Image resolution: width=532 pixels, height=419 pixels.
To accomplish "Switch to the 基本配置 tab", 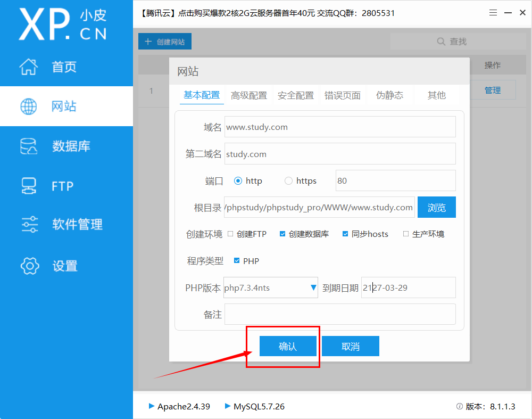I will click(x=202, y=95).
